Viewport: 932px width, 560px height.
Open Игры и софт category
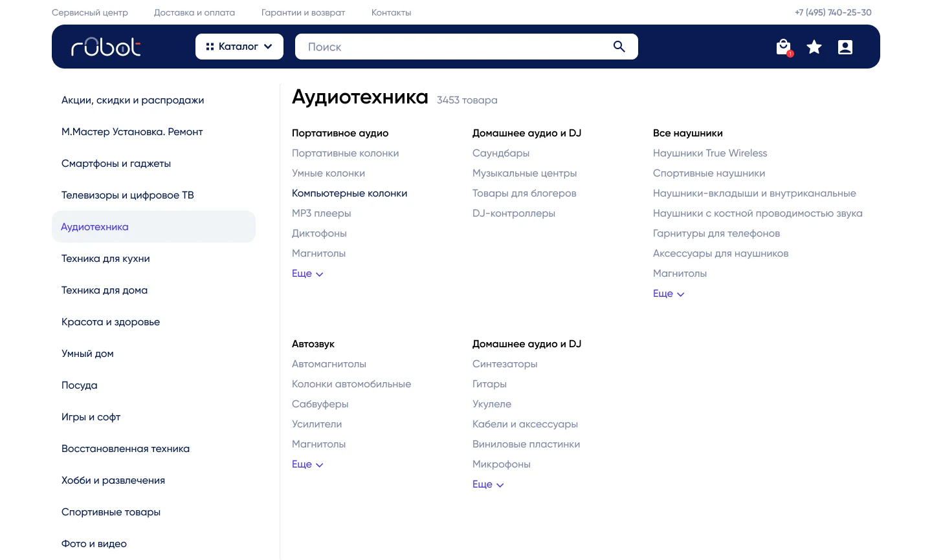pos(91,417)
